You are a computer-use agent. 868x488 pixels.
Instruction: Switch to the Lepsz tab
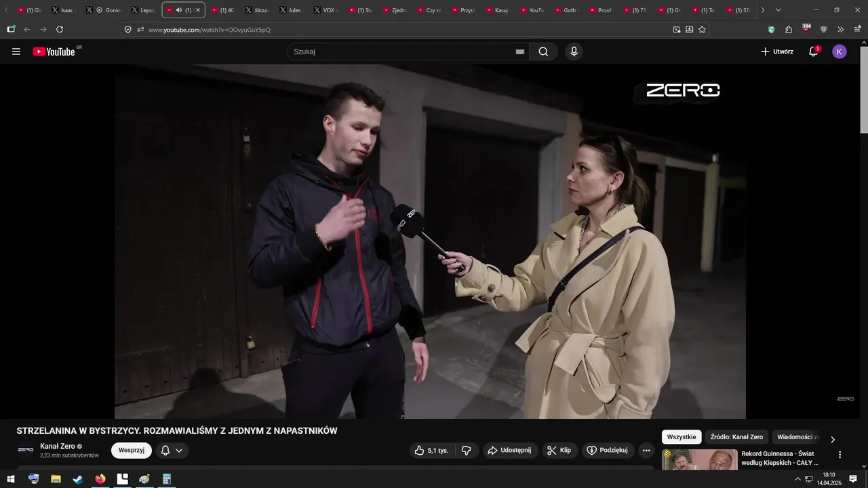coord(143,10)
